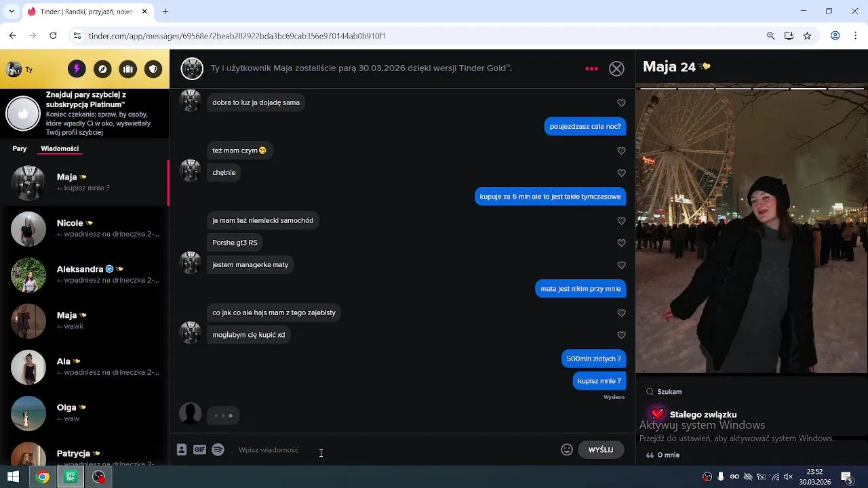View site information icon in address bar
Image resolution: width=868 pixels, height=488 pixels.
coord(77,35)
